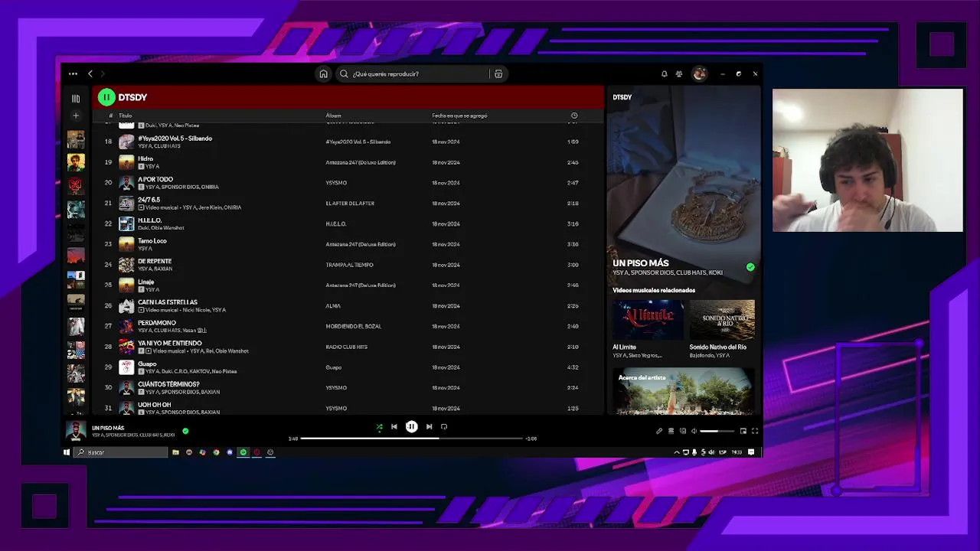
Task: Open the mini player icon
Action: click(743, 431)
